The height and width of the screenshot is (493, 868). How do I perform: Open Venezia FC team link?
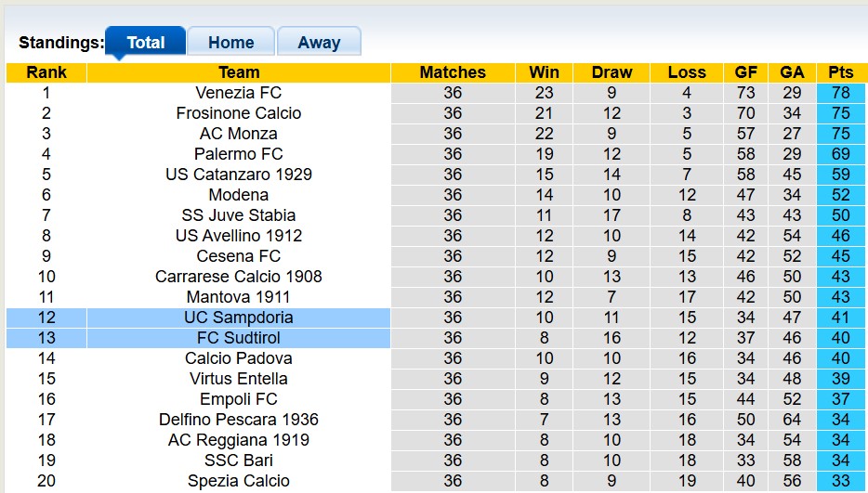coord(238,93)
